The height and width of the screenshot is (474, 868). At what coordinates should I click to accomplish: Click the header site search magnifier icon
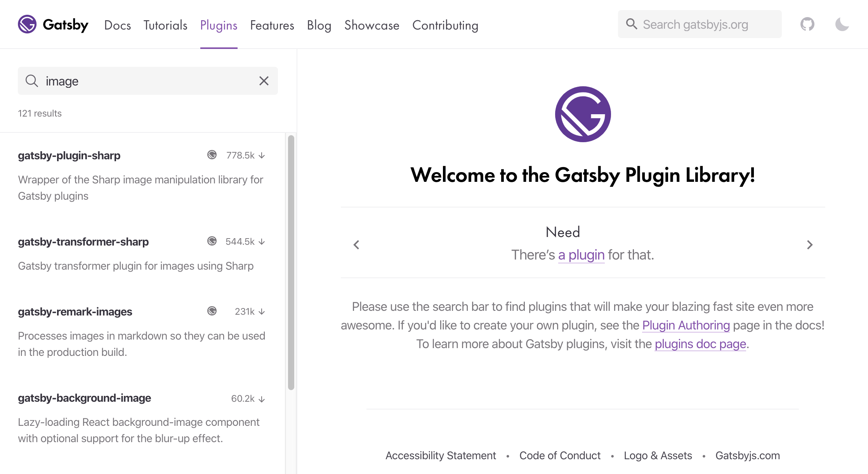(x=632, y=24)
